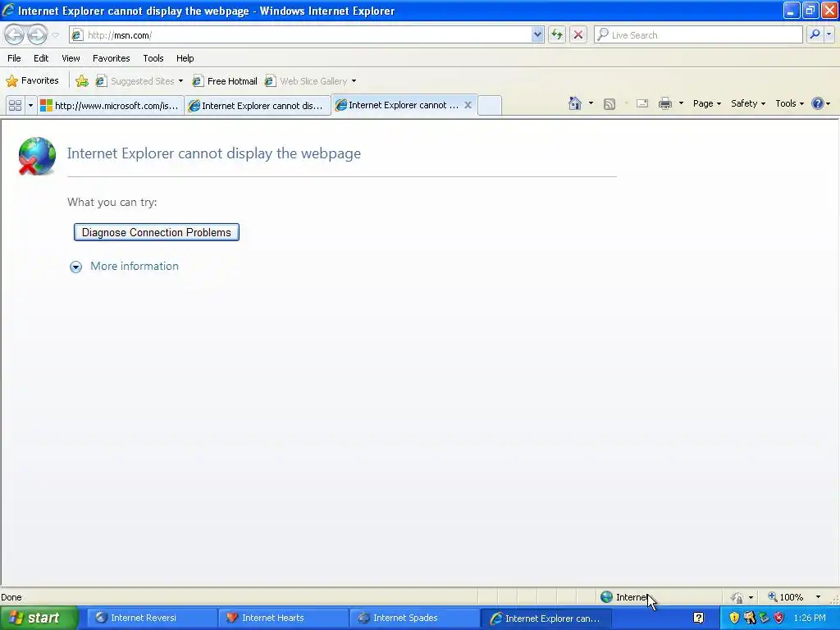Click the Web Slice Gallery link

coord(307,81)
